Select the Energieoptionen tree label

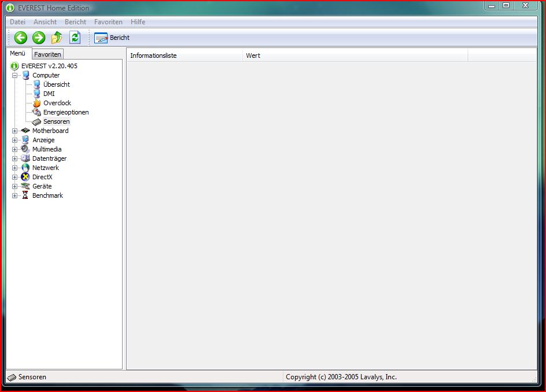pyautogui.click(x=66, y=112)
